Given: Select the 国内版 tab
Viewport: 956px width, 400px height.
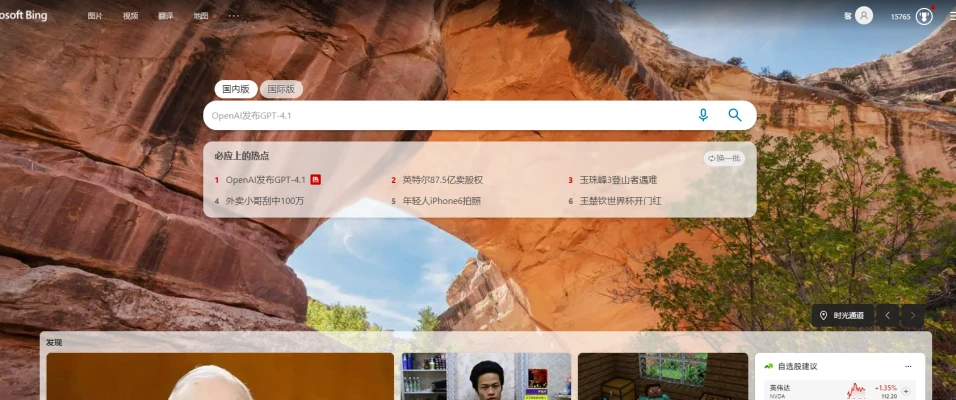Looking at the screenshot, I should [x=236, y=89].
